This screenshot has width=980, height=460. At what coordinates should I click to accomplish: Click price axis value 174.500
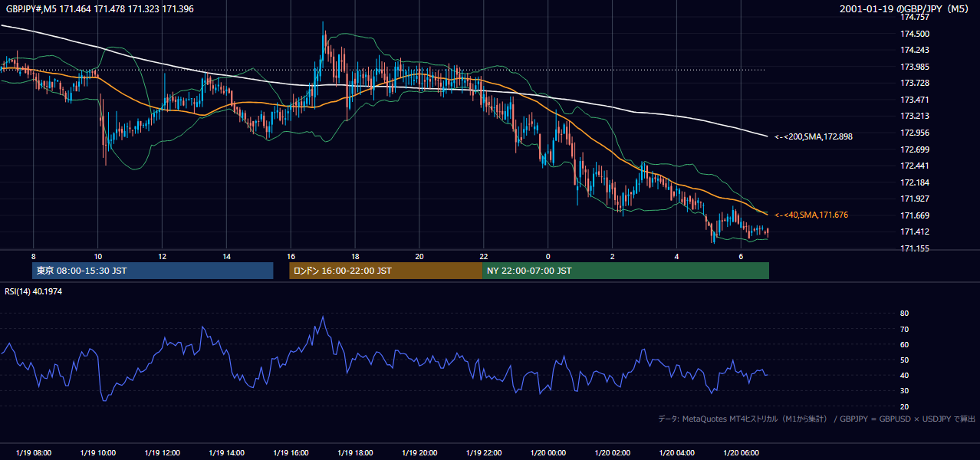click(915, 34)
